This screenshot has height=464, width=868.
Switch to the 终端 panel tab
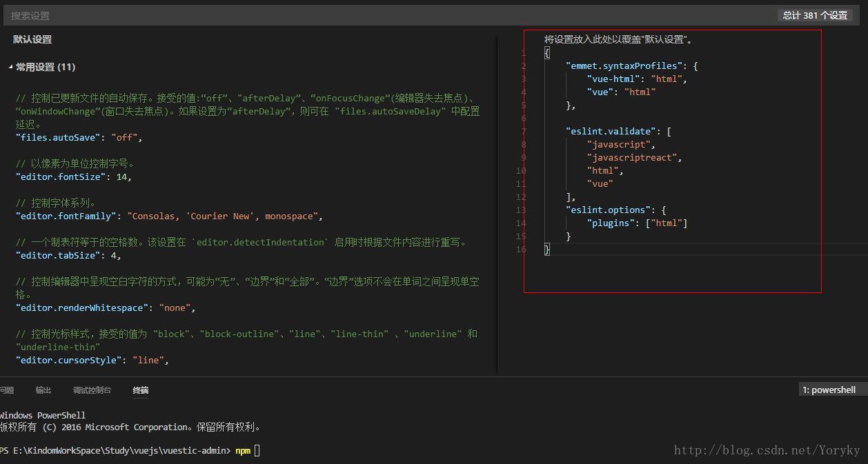coord(141,390)
